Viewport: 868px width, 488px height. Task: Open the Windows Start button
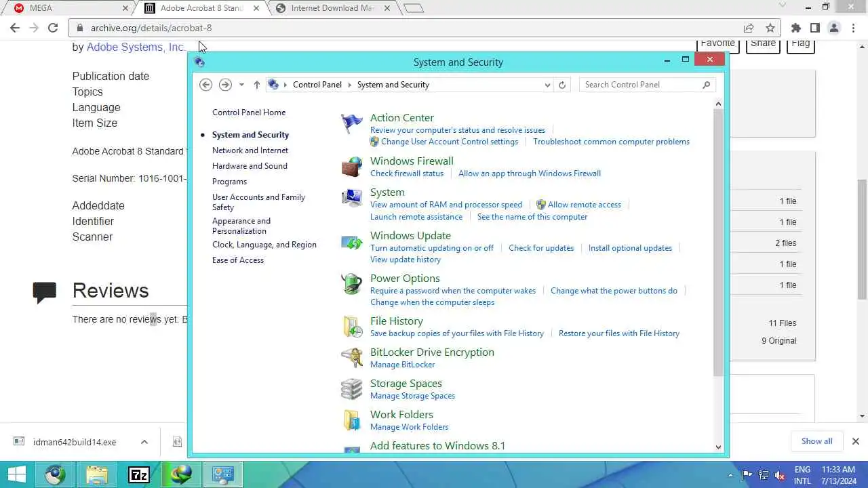pos(17,474)
